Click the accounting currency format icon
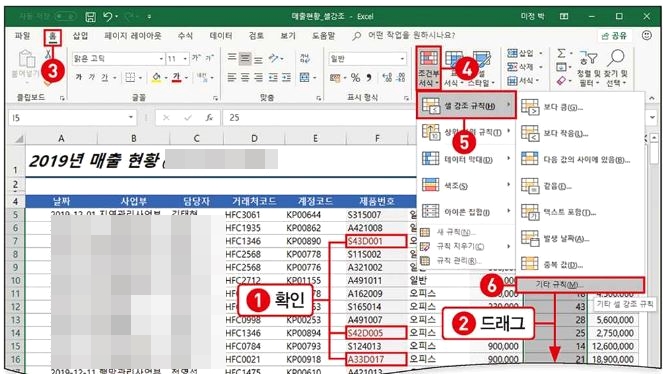Viewport: 669px width, 374px height. coord(335,78)
